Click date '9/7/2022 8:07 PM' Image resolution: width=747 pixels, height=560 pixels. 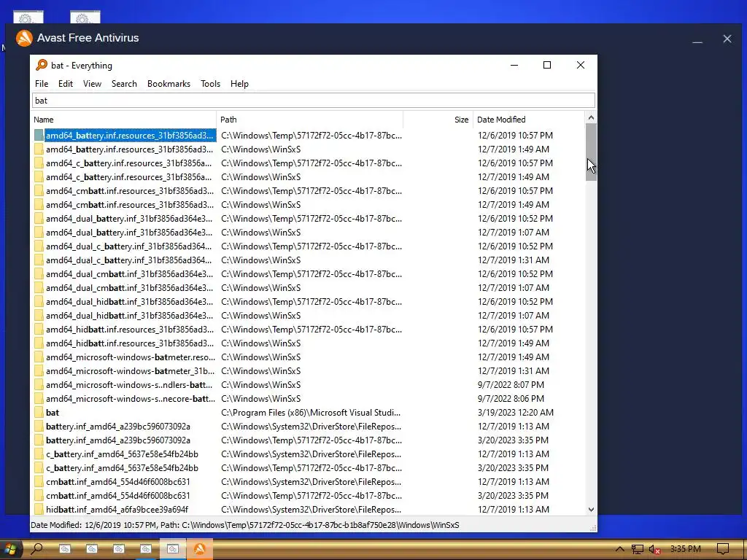point(511,385)
